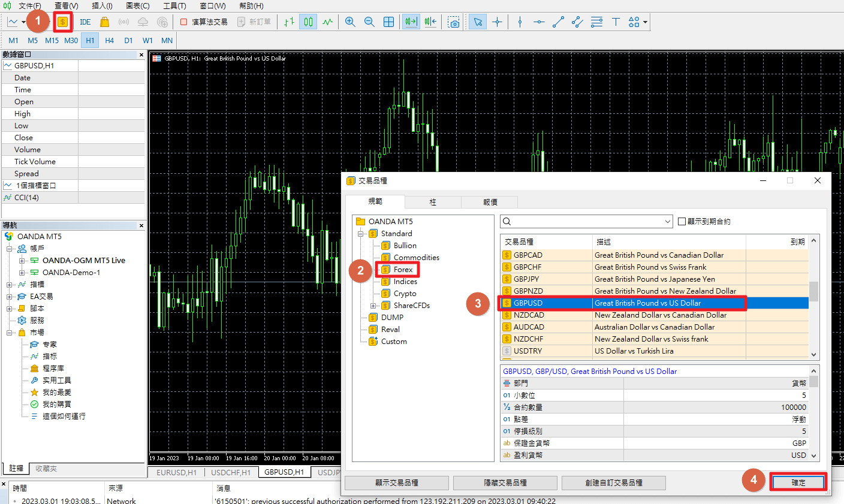Open the 幫助(H) menu

[x=251, y=5]
